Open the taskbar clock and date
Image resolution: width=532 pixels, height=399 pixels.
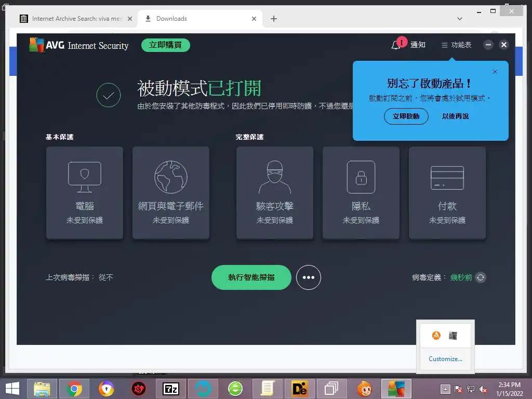[x=509, y=389]
